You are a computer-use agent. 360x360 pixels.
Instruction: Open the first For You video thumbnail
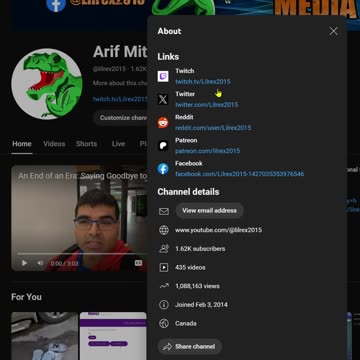pyautogui.click(x=44, y=336)
